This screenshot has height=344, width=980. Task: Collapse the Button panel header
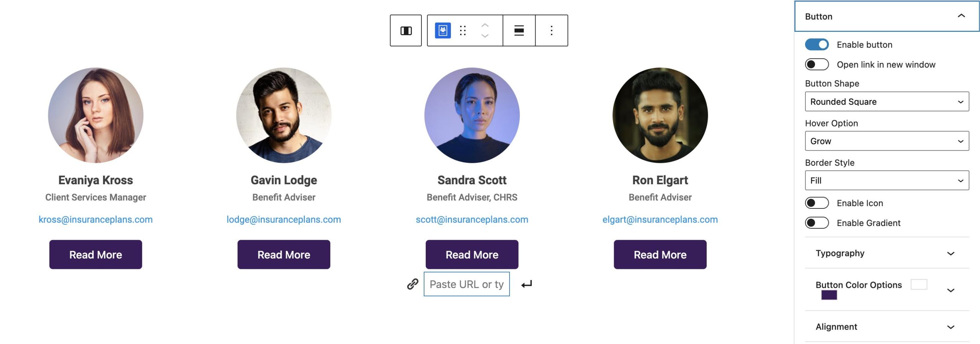tap(887, 16)
